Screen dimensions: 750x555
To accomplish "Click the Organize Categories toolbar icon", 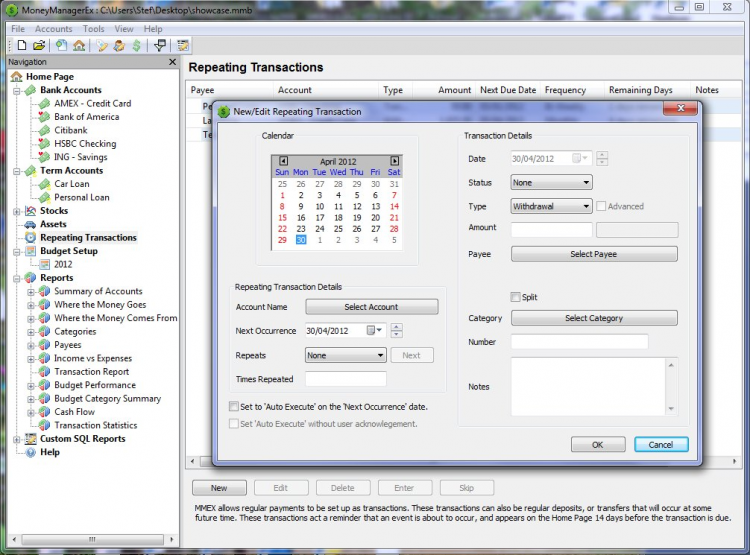I will pyautogui.click(x=102, y=45).
